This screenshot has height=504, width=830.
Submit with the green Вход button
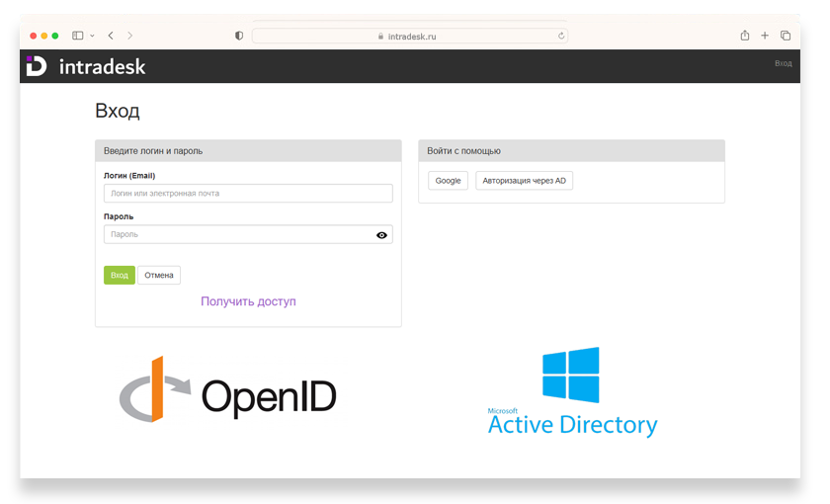pos(120,276)
